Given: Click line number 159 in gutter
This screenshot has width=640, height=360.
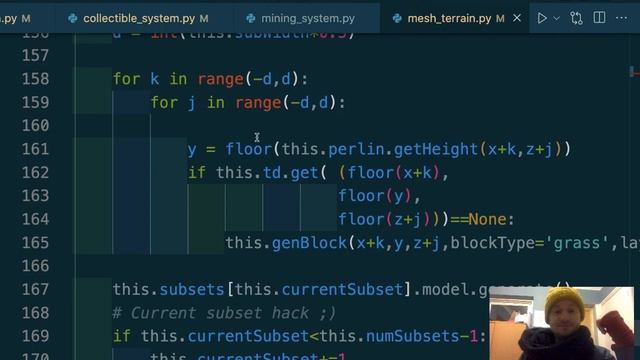Looking at the screenshot, I should tap(36, 102).
